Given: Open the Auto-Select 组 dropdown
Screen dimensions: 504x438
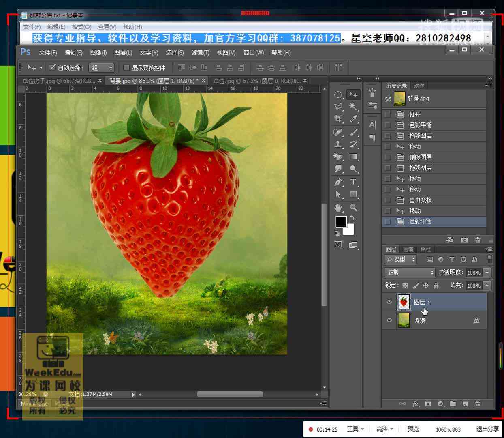Looking at the screenshot, I should point(101,68).
